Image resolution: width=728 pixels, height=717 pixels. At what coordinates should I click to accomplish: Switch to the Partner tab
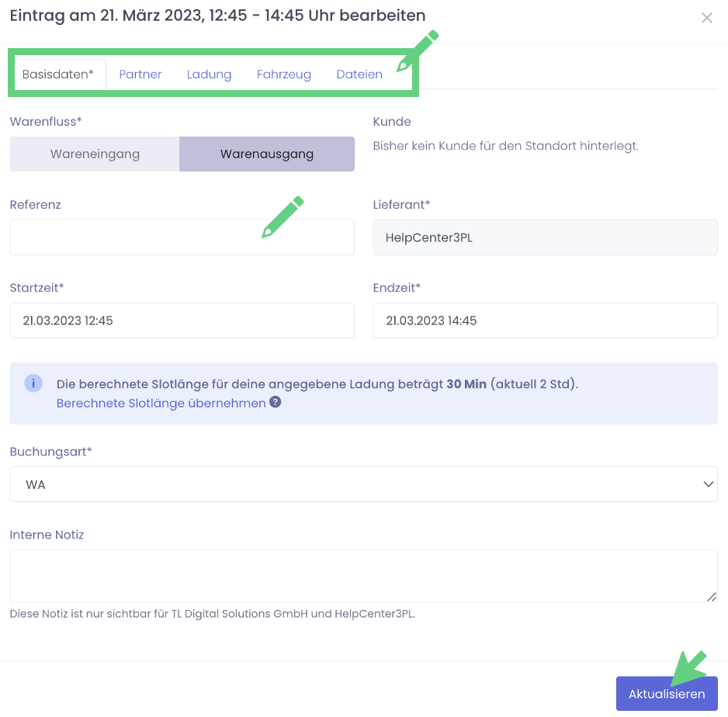click(140, 74)
